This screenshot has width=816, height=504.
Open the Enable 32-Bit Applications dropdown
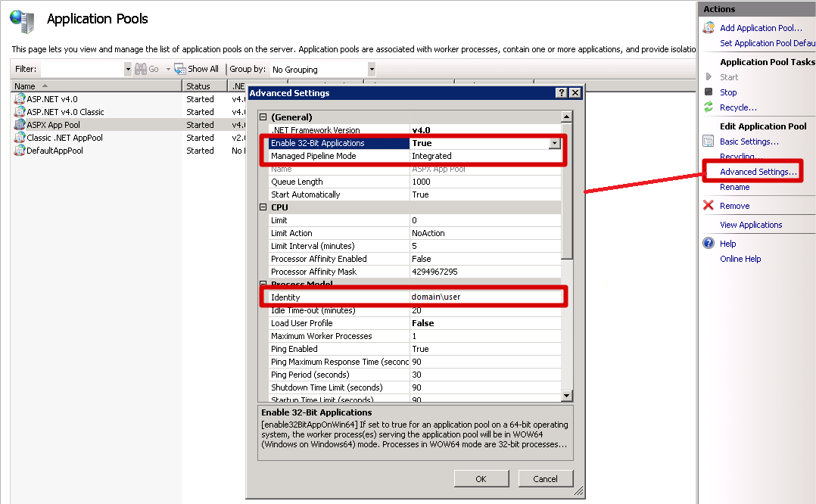click(x=555, y=143)
